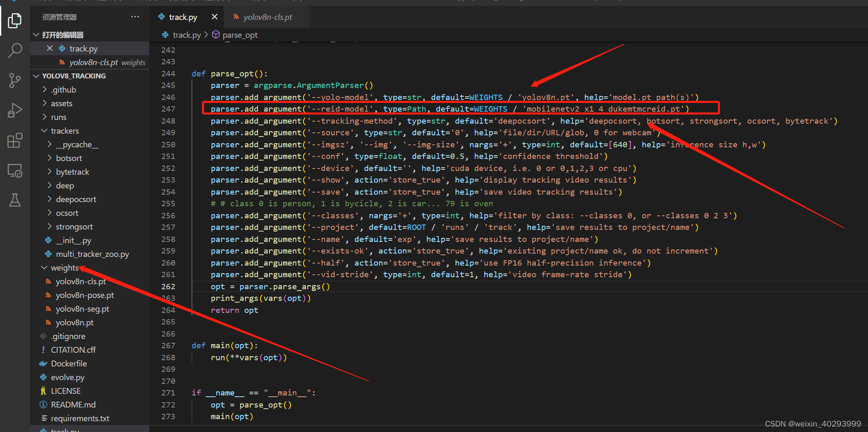
Task: Expand the strongsort folder
Action: pos(74,227)
